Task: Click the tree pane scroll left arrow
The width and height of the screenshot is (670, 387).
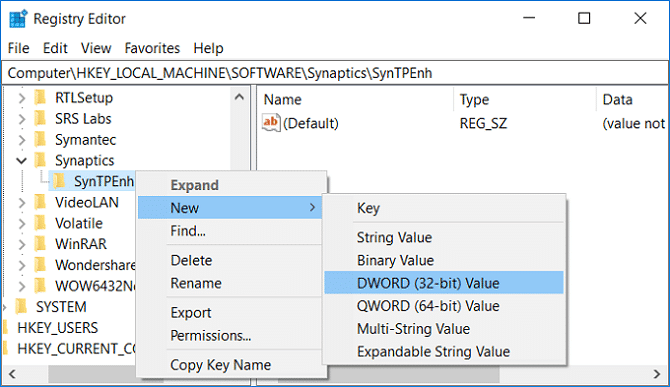Action: pos(12,374)
